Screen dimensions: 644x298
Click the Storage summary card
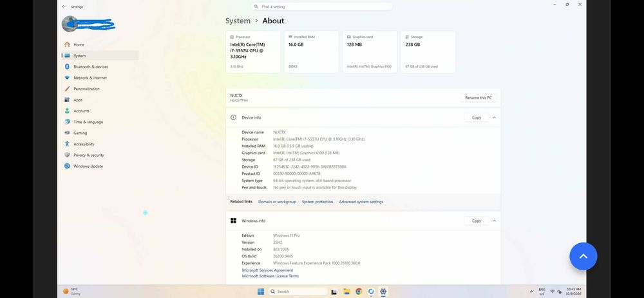pos(428,52)
